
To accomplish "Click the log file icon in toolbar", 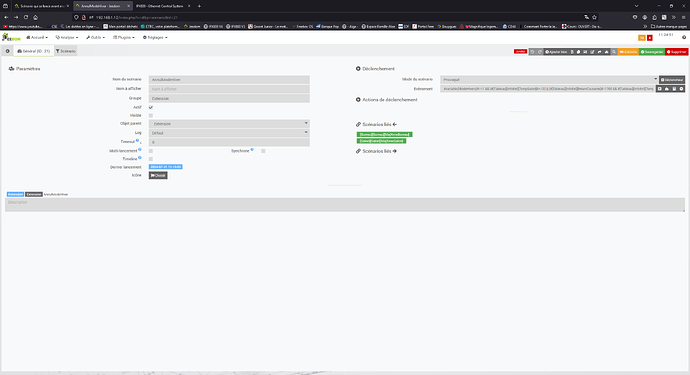I will click(572, 51).
